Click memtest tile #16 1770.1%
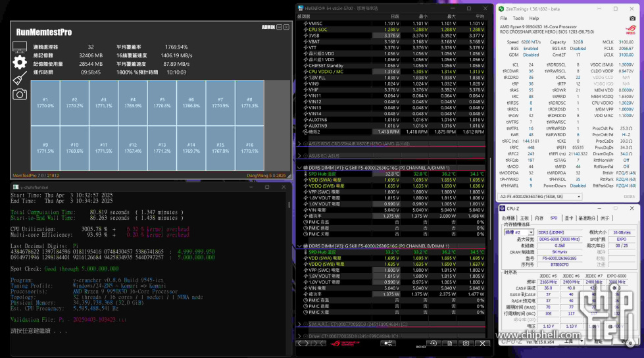The image size is (644, 358). [250, 148]
